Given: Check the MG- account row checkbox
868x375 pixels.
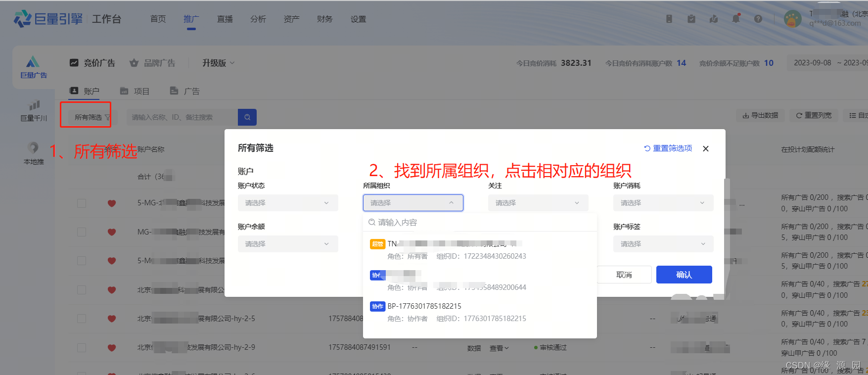Looking at the screenshot, I should coord(82,232).
